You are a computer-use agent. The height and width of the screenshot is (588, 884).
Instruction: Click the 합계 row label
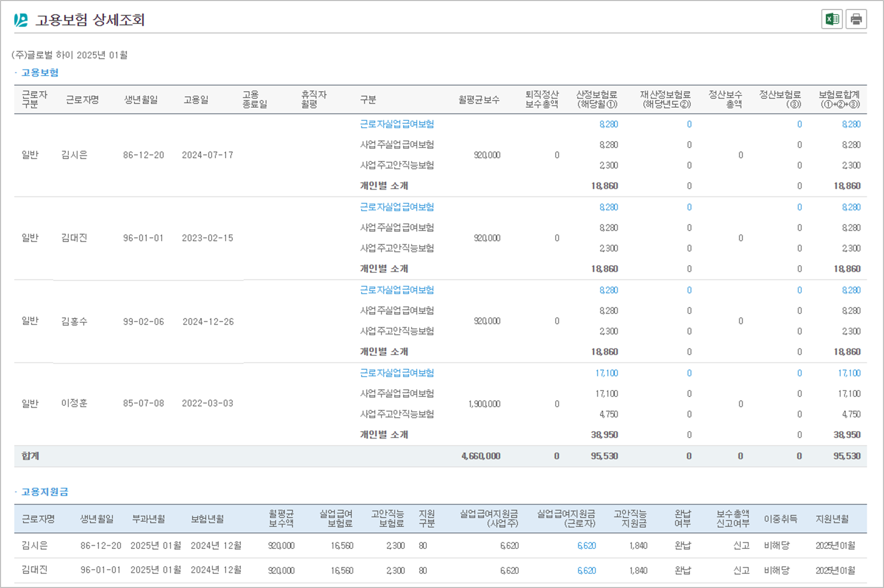point(30,456)
